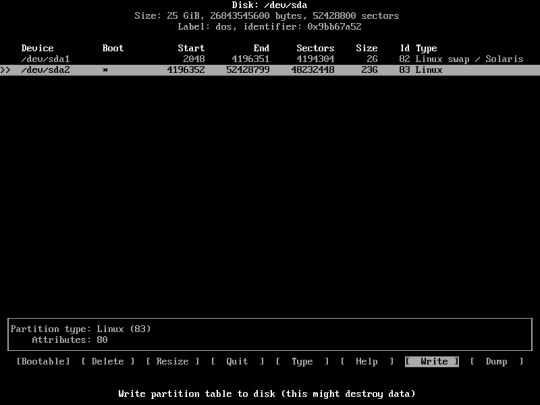Click the >> selection cursor marker

tap(5, 70)
